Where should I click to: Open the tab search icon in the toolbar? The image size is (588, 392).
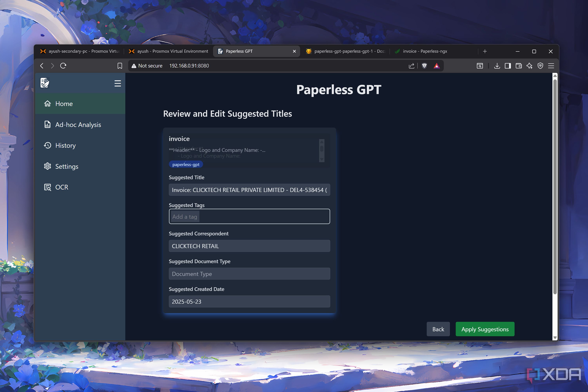point(480,66)
